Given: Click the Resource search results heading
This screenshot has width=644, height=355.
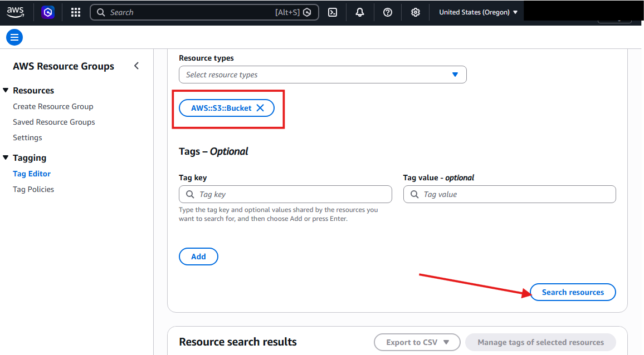Looking at the screenshot, I should click(x=238, y=342).
